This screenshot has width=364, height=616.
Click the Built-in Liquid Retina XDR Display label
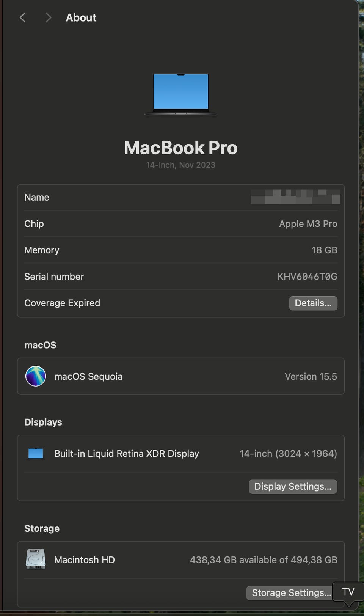pyautogui.click(x=127, y=454)
